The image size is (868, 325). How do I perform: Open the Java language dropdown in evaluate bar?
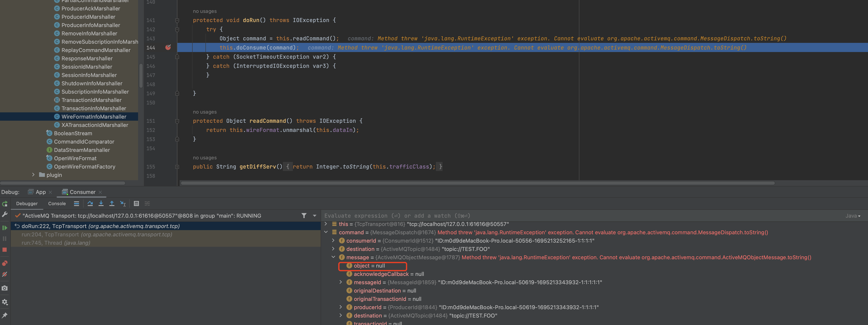pyautogui.click(x=853, y=216)
